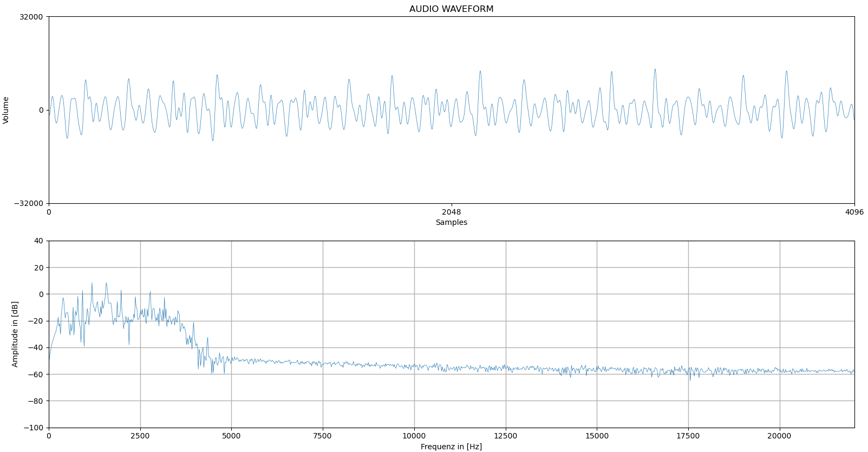Click the 20000 Hz tick label
868x452 pixels.
(780, 436)
